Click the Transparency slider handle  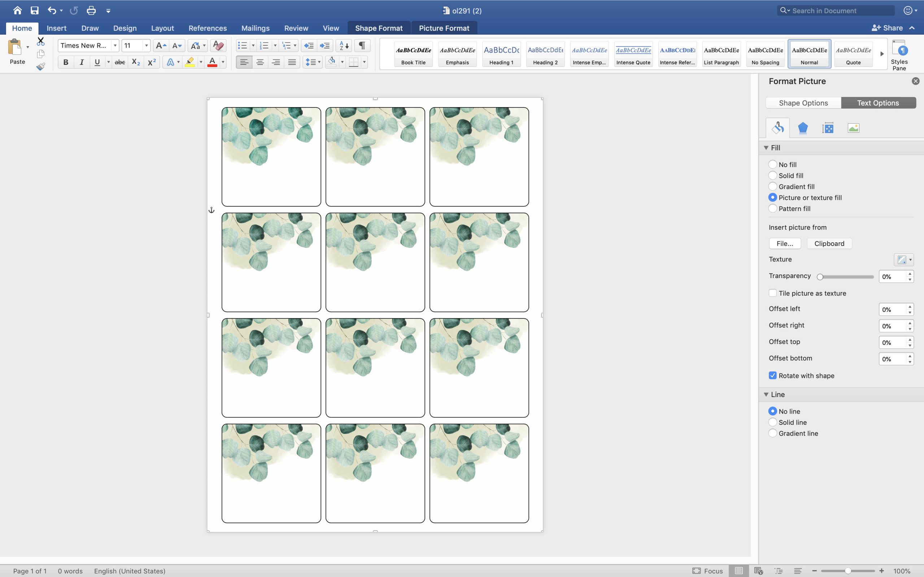[820, 277]
